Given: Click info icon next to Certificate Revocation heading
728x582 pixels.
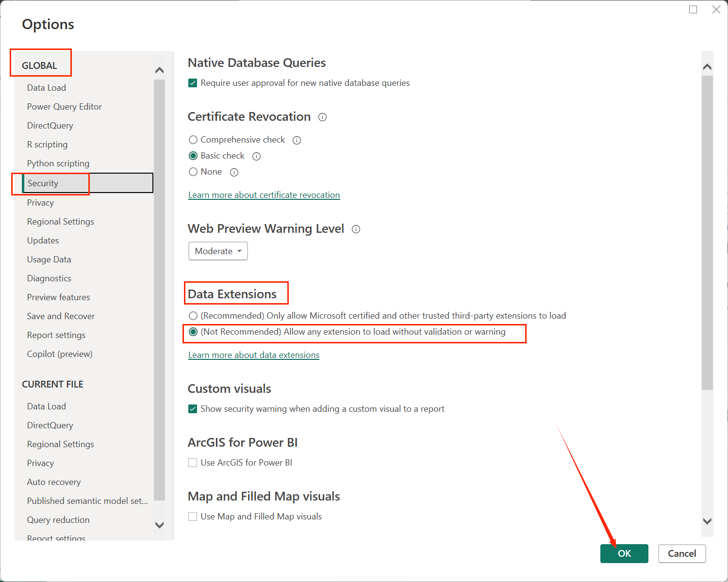Looking at the screenshot, I should click(x=322, y=117).
